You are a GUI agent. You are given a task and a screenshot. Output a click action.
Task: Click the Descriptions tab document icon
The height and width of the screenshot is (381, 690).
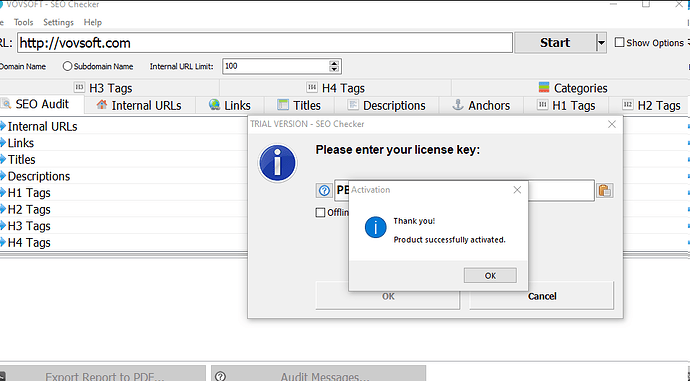point(352,105)
